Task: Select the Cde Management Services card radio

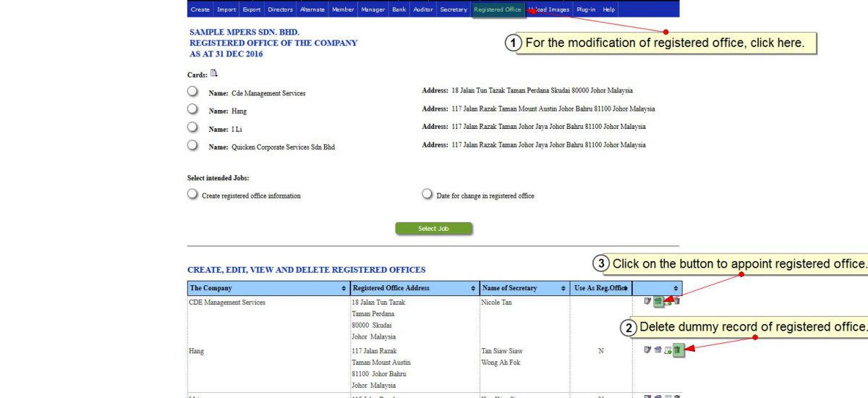Action: 192,92
